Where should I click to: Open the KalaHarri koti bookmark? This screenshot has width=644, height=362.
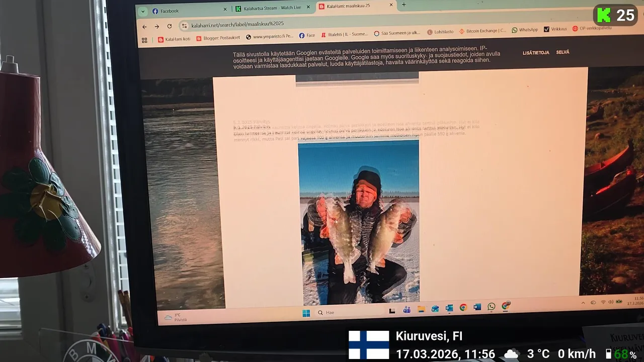(x=174, y=39)
